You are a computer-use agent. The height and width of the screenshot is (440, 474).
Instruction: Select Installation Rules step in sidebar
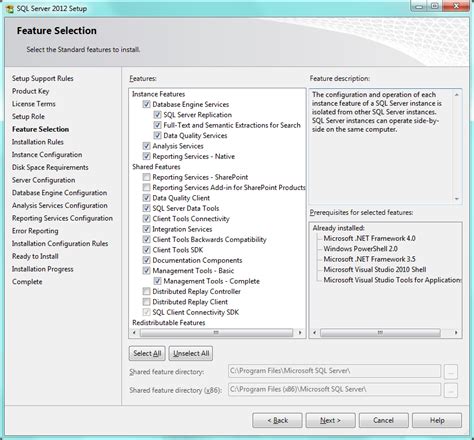[38, 142]
